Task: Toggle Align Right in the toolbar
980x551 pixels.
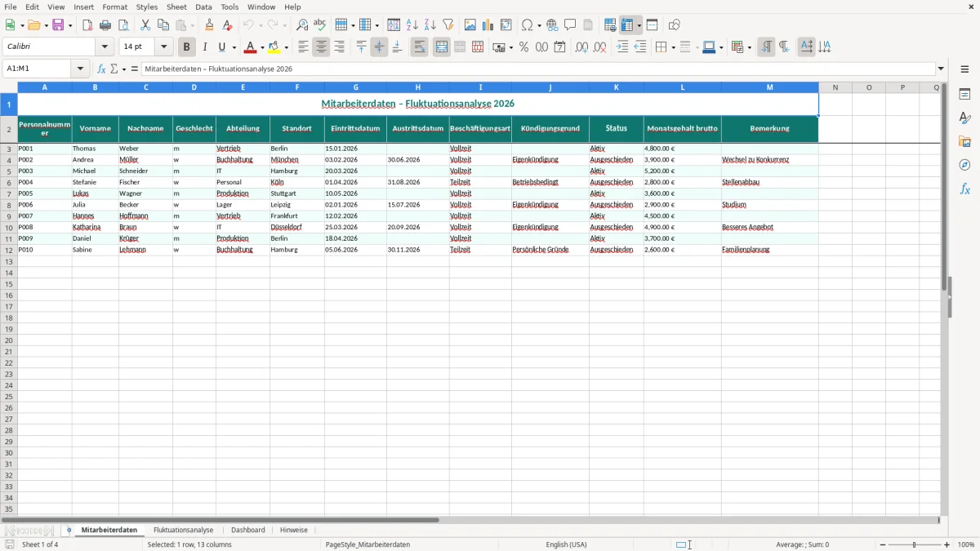Action: pyautogui.click(x=339, y=47)
